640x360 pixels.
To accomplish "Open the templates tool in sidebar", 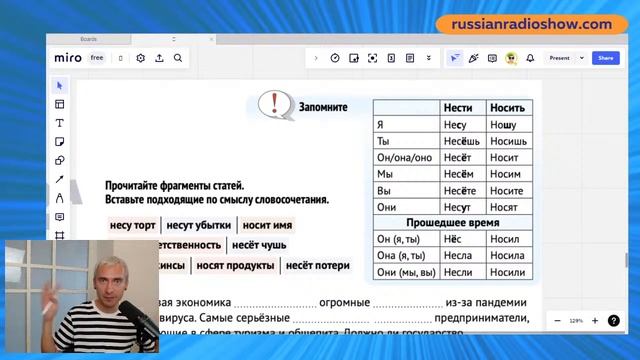I will (x=60, y=104).
